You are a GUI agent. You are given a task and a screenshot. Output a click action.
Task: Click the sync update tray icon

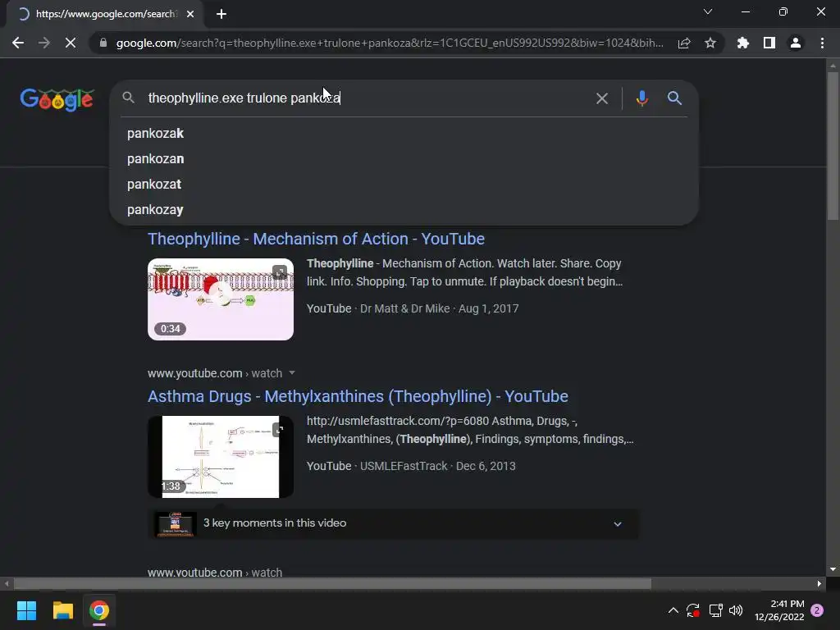(693, 610)
